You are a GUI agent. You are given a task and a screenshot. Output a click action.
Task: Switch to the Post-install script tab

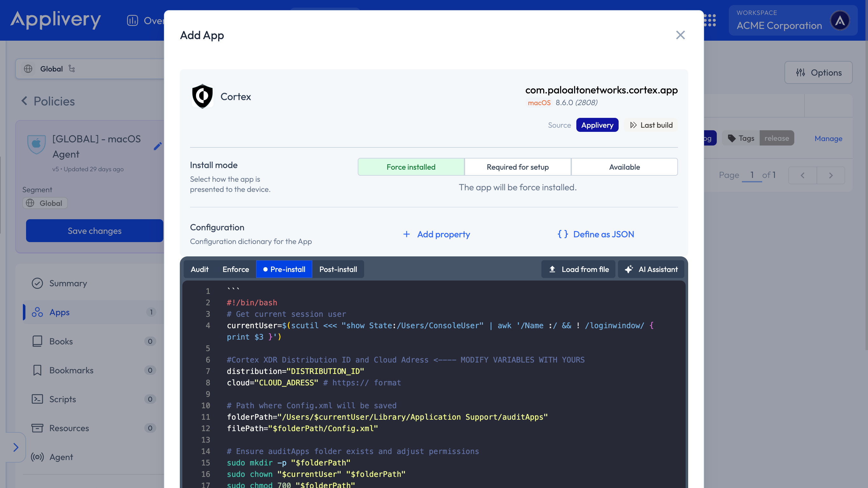pos(338,269)
